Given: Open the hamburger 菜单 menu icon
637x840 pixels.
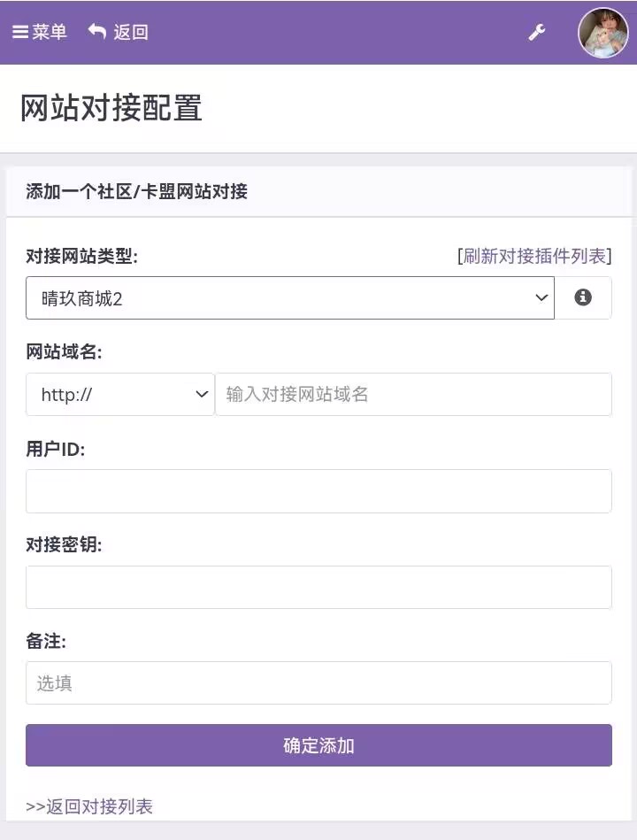Looking at the screenshot, I should click(x=20, y=33).
